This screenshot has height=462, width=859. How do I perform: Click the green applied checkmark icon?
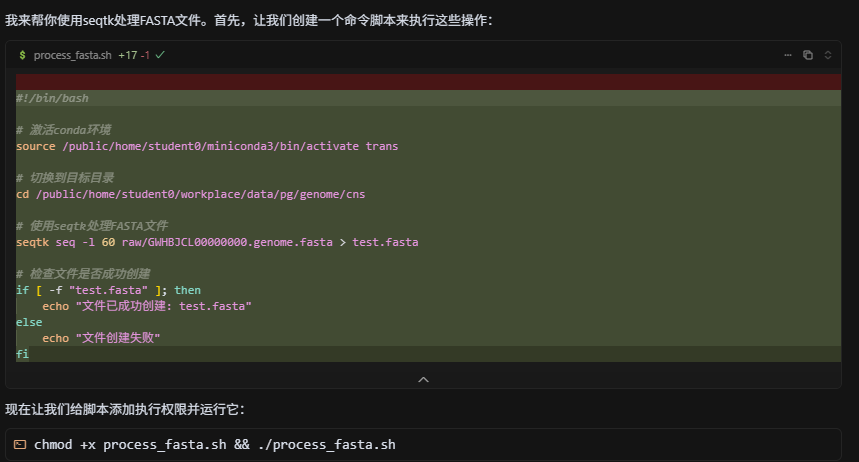(x=160, y=55)
